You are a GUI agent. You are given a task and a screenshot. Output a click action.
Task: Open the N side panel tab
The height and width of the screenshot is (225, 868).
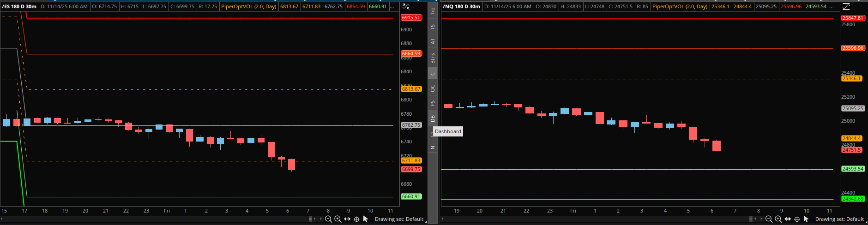pos(433,148)
